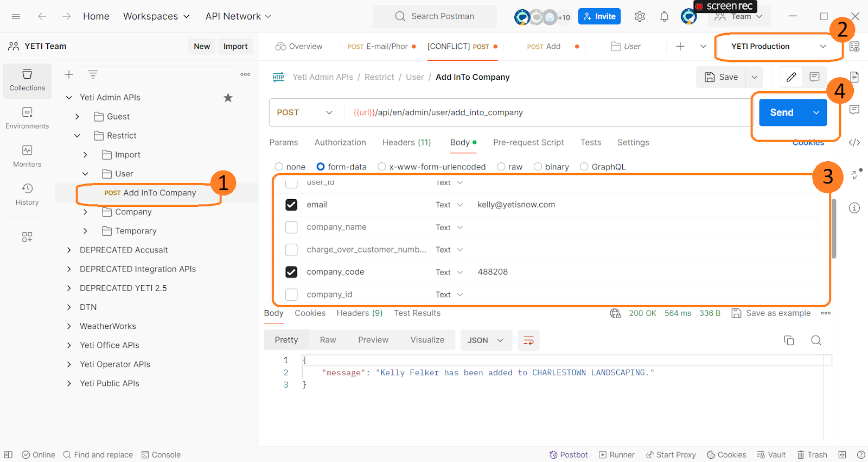Open the YETI Production environment dropdown

778,47
